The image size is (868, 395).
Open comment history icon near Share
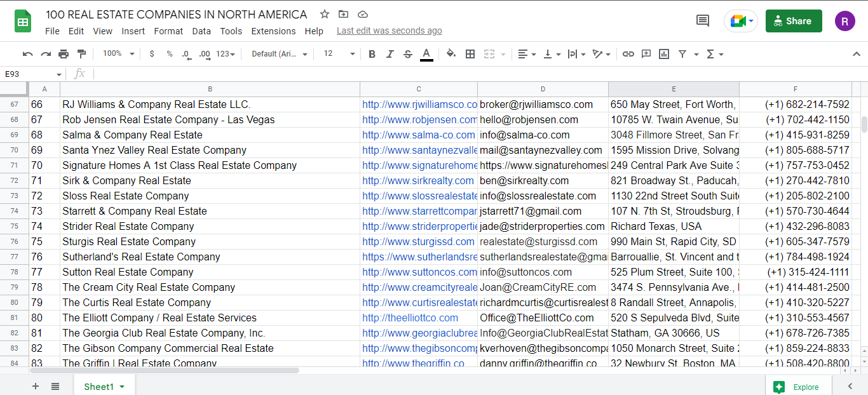[x=703, y=21]
